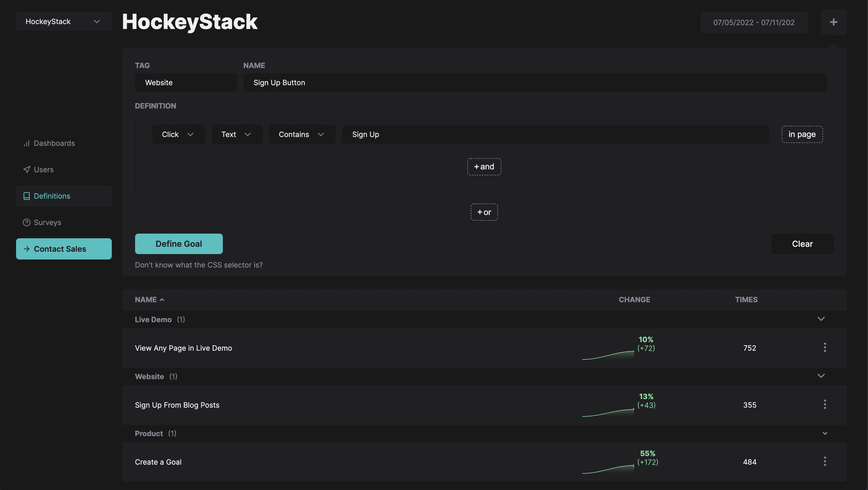Viewport: 868px width, 490px height.
Task: Focus the Tag field containing Website
Action: [x=186, y=83]
